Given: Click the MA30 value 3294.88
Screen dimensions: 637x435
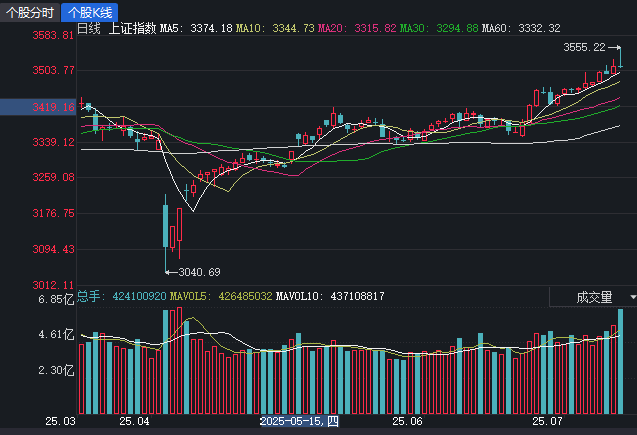Looking at the screenshot, I should tap(457, 28).
